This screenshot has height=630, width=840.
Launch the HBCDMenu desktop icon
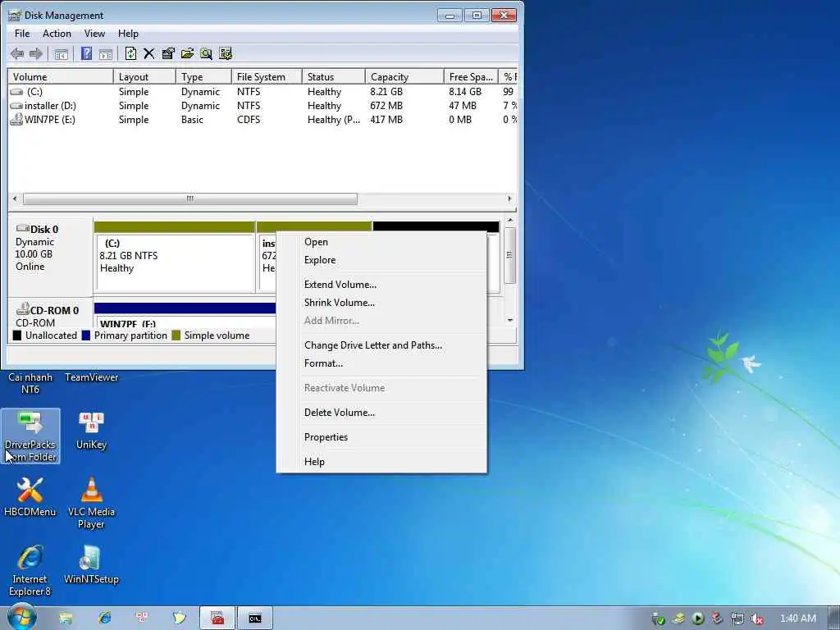[x=30, y=496]
